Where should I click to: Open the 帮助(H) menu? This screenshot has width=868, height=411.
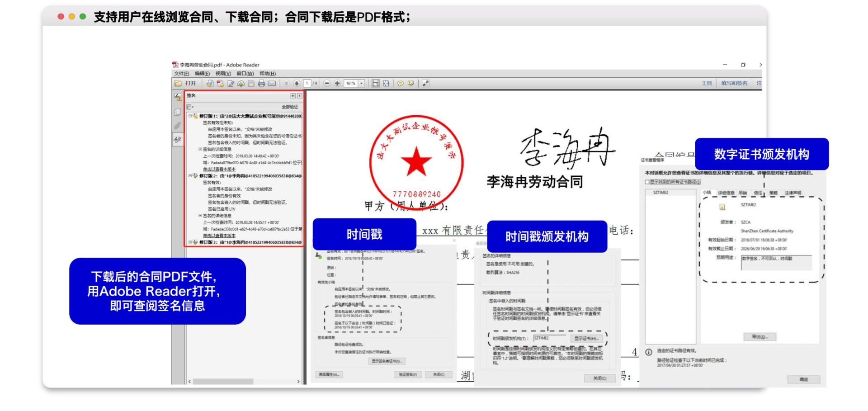268,74
